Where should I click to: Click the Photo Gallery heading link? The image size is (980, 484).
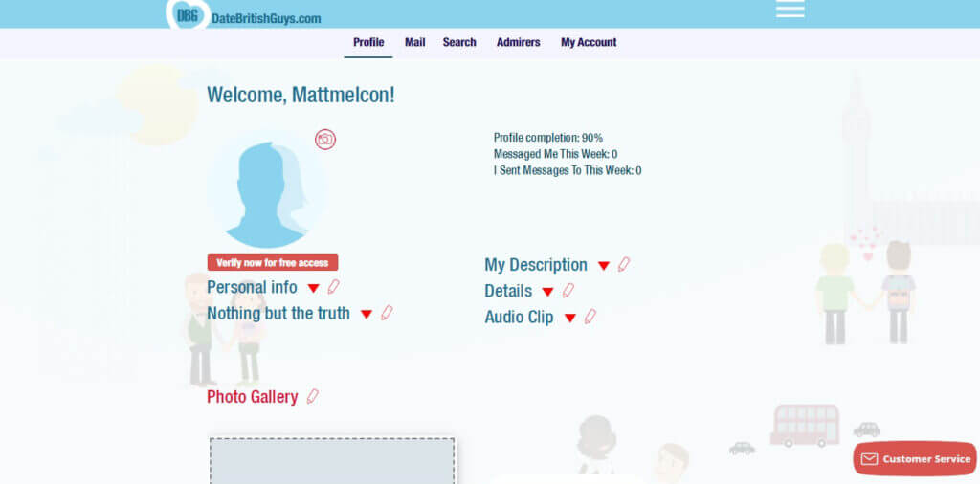[253, 397]
